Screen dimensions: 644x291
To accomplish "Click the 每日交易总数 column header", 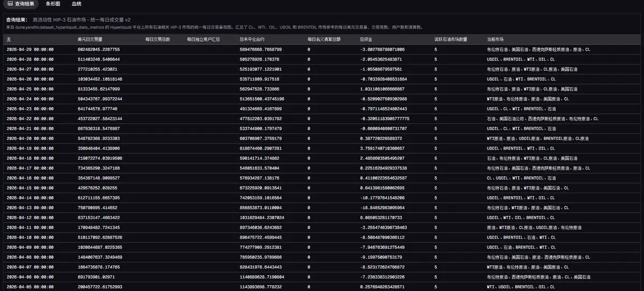I will (158, 39).
